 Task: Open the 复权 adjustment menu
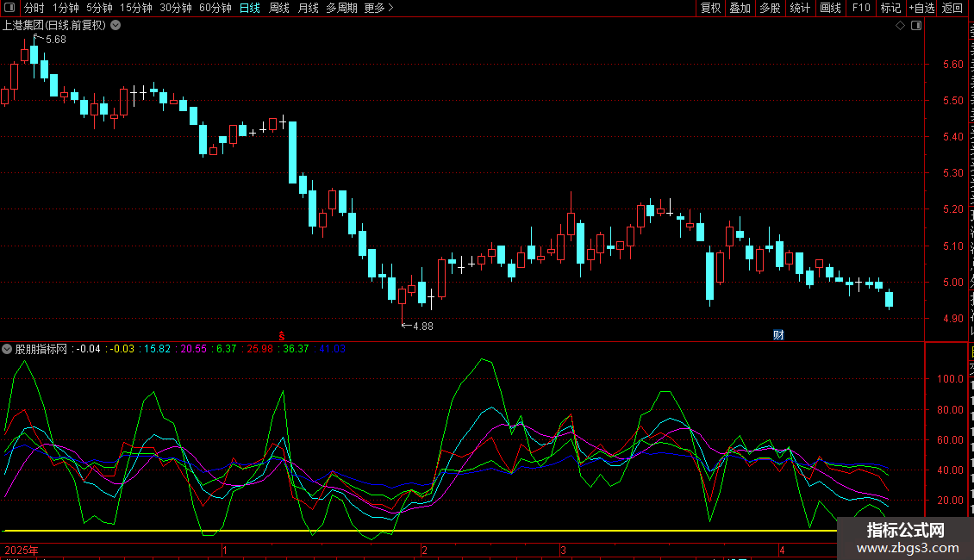coord(710,8)
